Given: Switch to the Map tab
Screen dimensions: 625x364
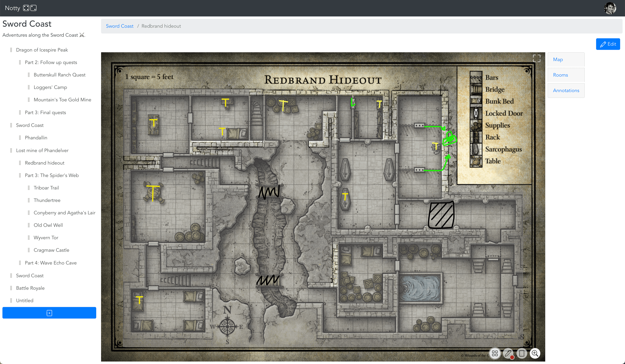Looking at the screenshot, I should click(x=566, y=60).
